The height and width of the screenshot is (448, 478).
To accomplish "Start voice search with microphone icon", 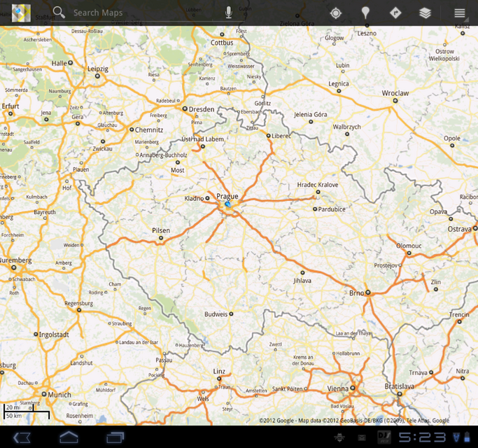I will (x=228, y=13).
